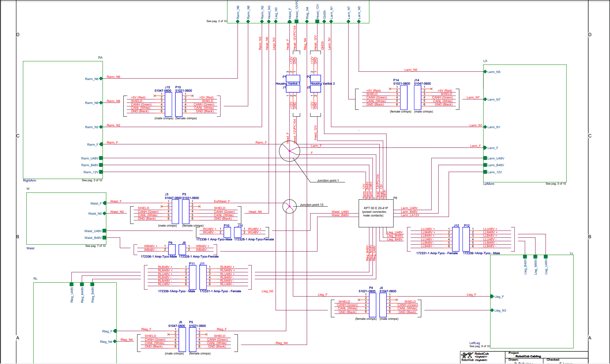This screenshot has width=610, height=364.
Task: Click the Lleg_N3 diamond port on LeftLeg
Action: (x=492, y=310)
